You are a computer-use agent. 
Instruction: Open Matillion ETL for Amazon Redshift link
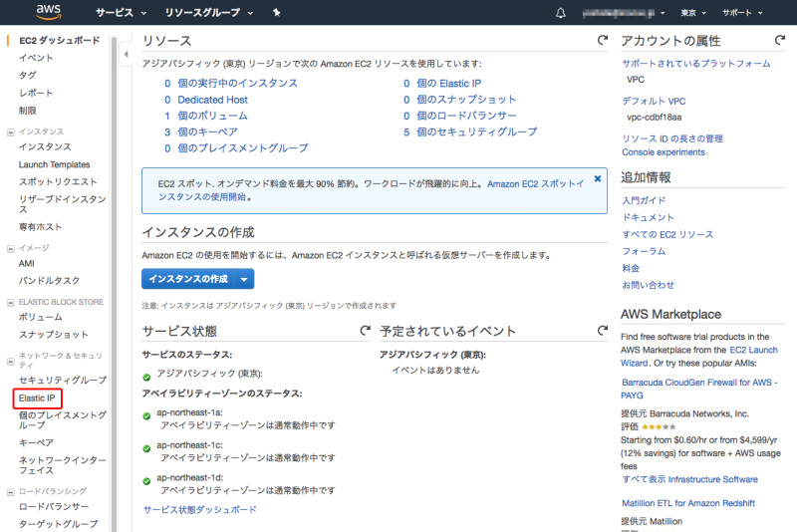click(688, 503)
